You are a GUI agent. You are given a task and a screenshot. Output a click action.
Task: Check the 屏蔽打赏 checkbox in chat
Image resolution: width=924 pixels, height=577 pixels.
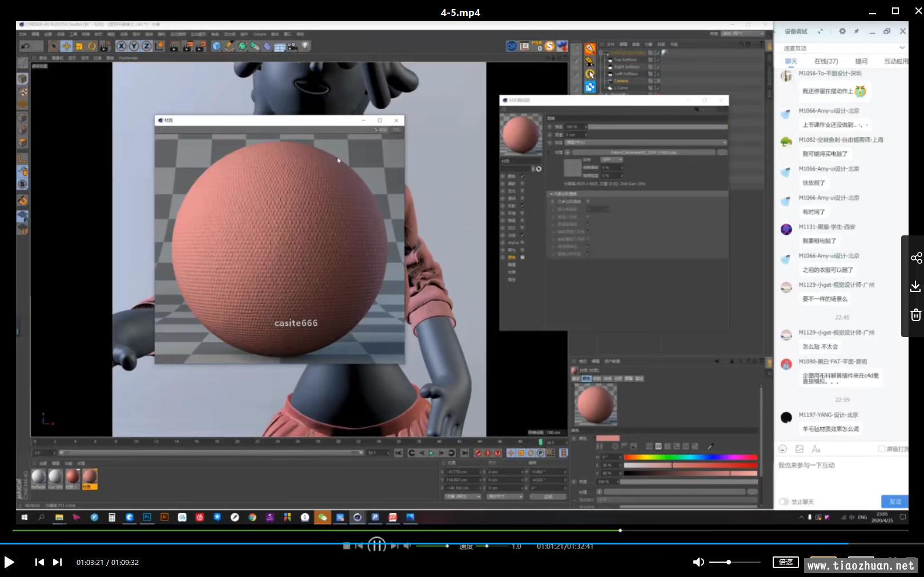click(x=882, y=449)
